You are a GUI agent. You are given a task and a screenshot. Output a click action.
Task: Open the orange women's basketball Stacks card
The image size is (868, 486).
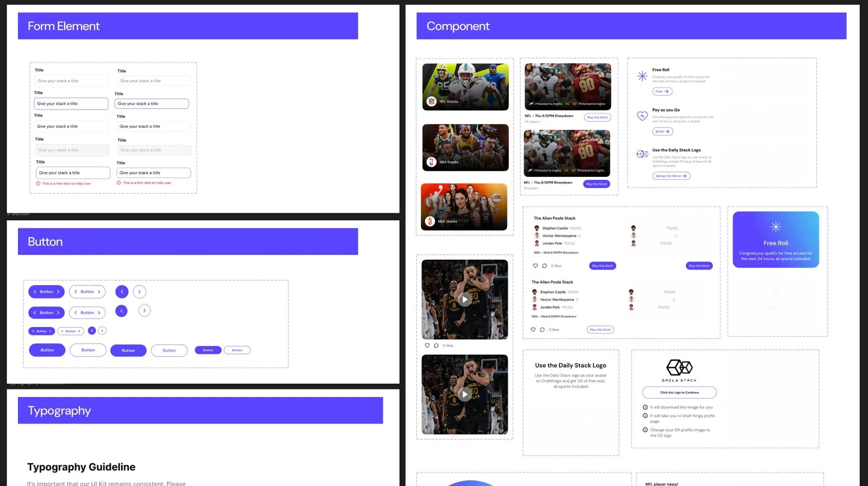point(464,207)
